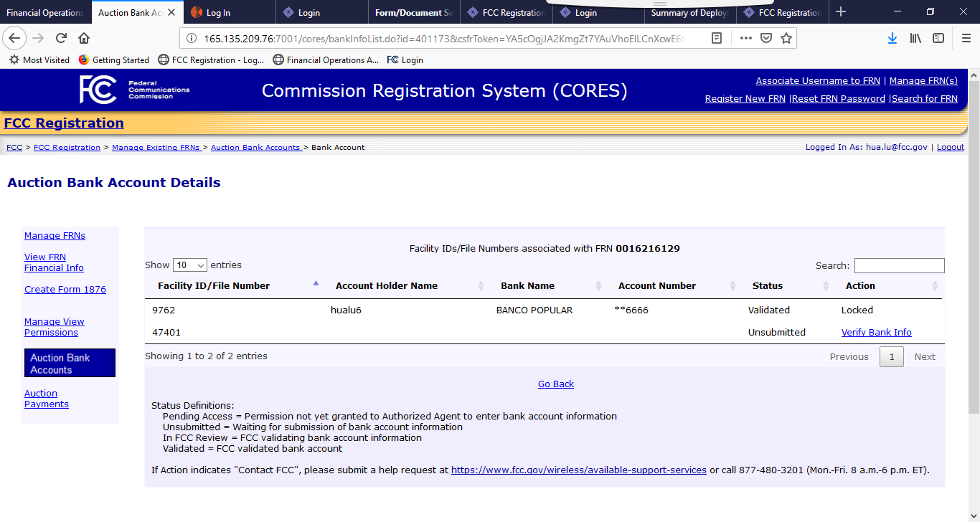Open the FCC support services URL
This screenshot has height=522, width=980.
(x=579, y=470)
